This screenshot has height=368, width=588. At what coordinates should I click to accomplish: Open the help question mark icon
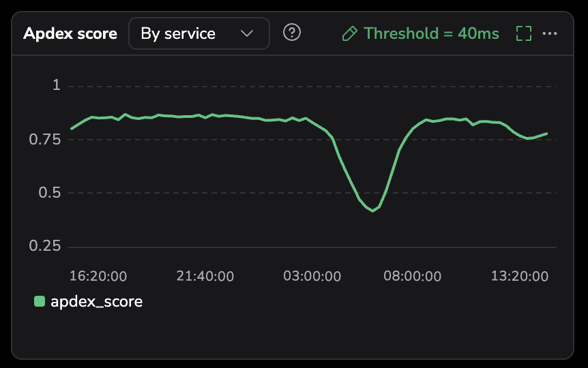[x=292, y=33]
